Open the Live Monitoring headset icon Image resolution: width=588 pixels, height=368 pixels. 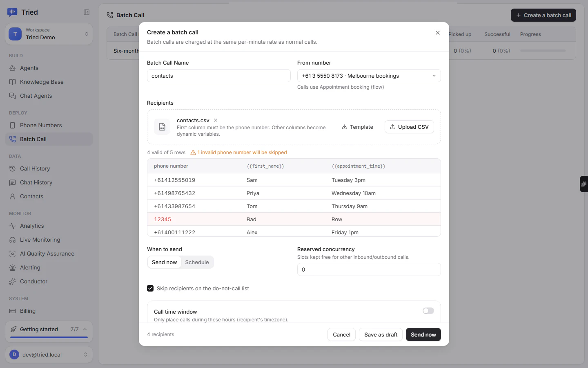pyautogui.click(x=13, y=240)
